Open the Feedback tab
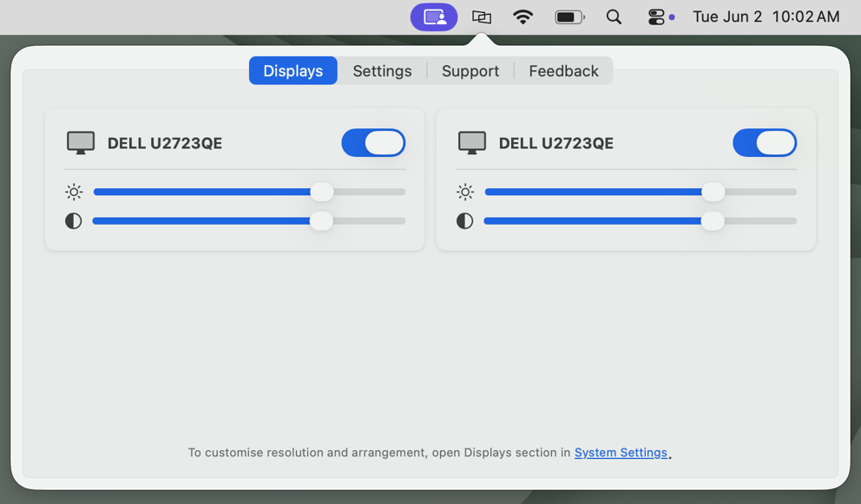 (x=563, y=71)
